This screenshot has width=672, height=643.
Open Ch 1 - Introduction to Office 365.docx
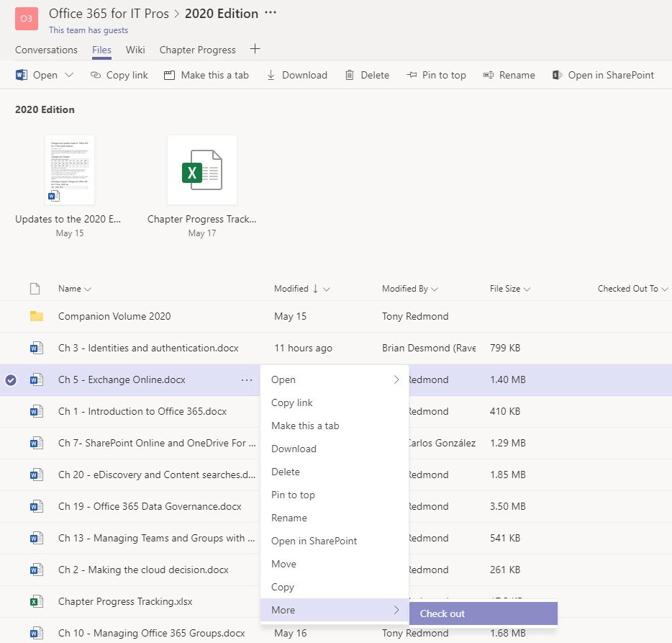pyautogui.click(x=142, y=411)
